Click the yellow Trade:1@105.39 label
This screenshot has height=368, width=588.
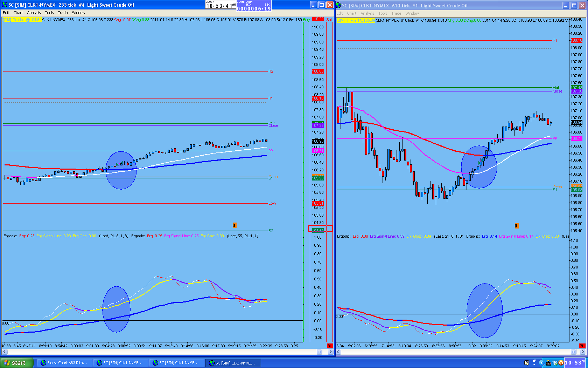[x=356, y=20]
